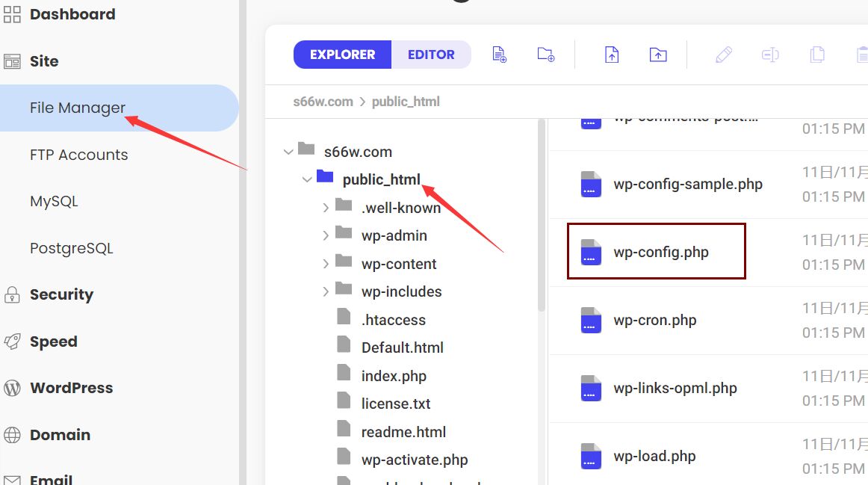This screenshot has height=485, width=868.
Task: Select .htaccess in the folder tree
Action: click(x=393, y=320)
